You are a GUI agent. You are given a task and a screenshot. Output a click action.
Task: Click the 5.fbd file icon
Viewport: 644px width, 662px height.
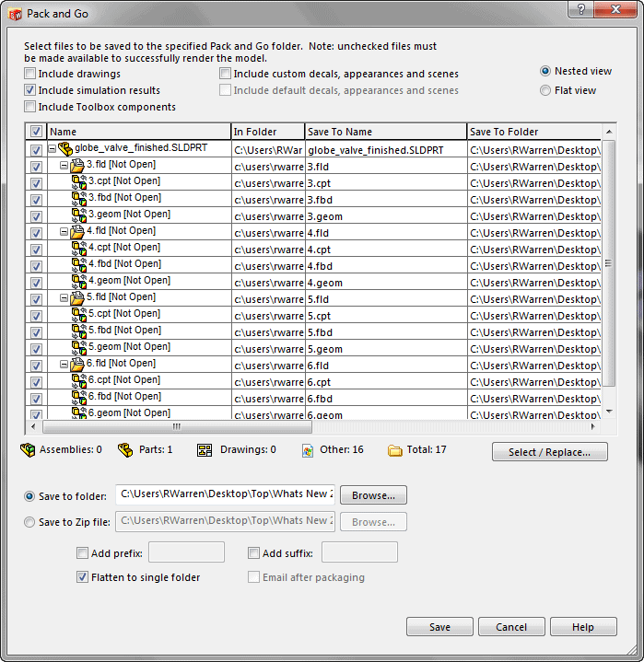click(79, 331)
